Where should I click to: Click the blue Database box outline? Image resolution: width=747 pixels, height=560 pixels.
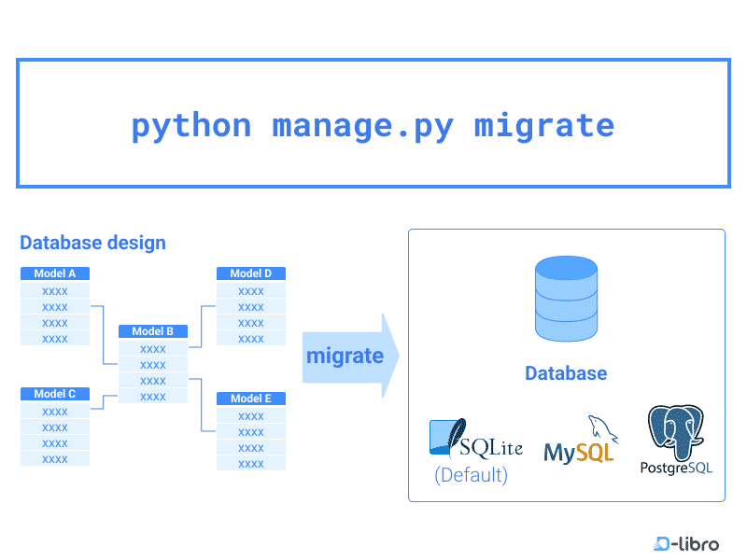point(566,229)
